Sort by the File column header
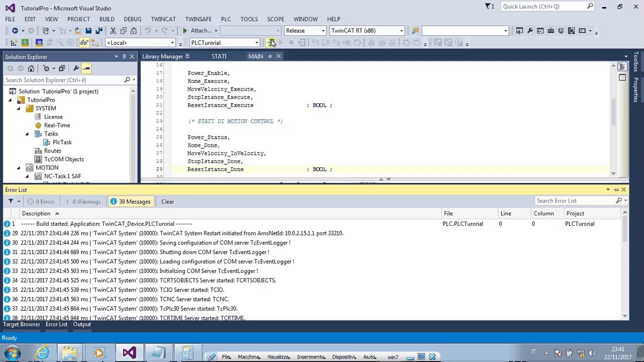 (x=448, y=214)
